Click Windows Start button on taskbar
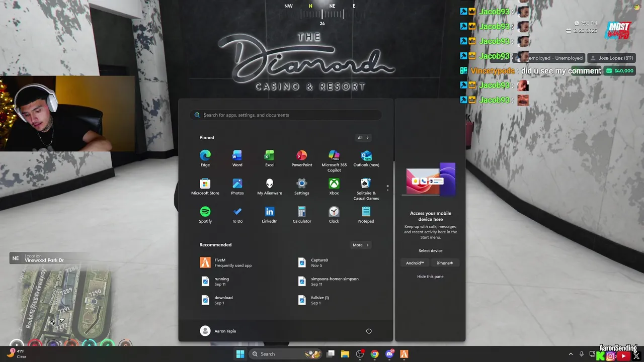644x362 pixels. click(240, 354)
